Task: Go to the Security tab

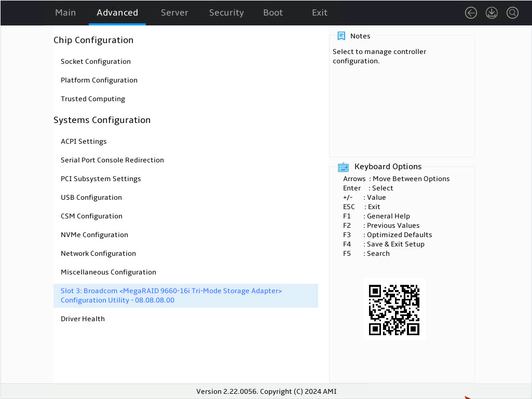Action: coord(226,12)
